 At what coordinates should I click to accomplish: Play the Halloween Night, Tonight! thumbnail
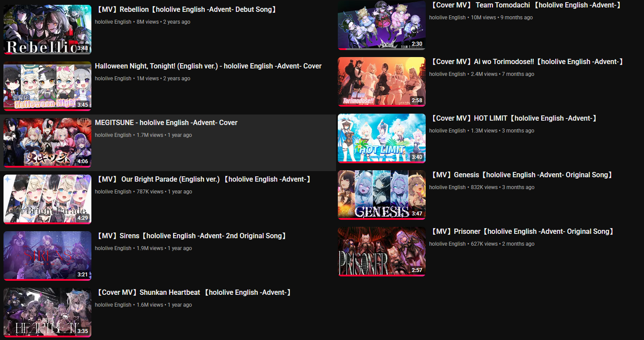tap(47, 86)
